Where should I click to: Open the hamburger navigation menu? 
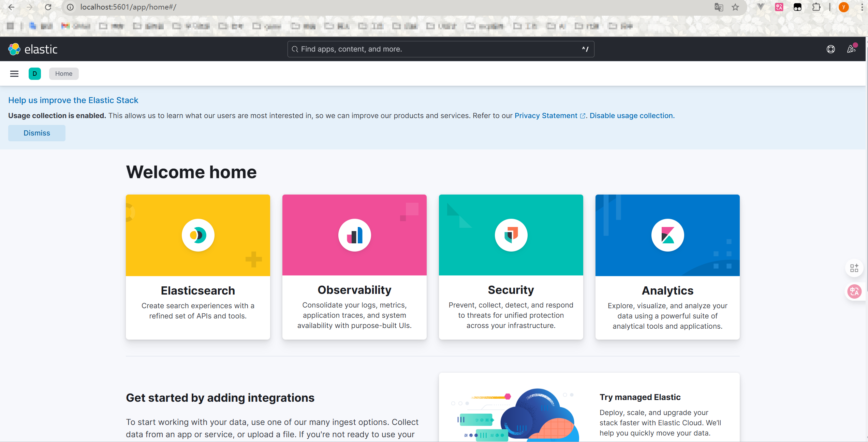[x=14, y=74]
